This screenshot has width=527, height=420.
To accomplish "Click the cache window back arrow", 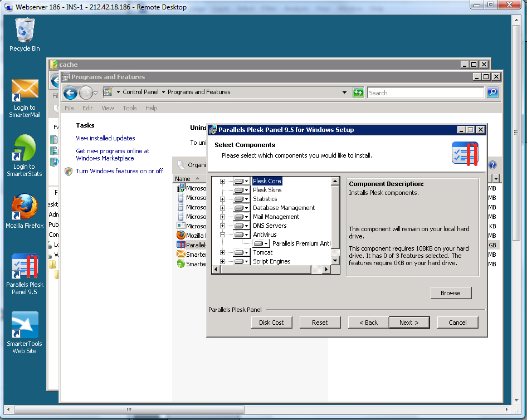I will (x=55, y=81).
